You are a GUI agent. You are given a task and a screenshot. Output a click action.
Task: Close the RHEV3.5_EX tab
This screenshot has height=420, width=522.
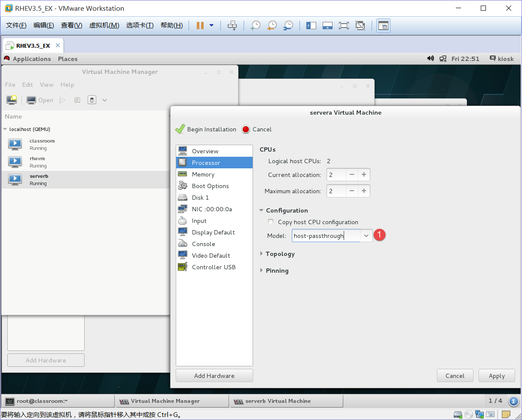click(x=58, y=45)
